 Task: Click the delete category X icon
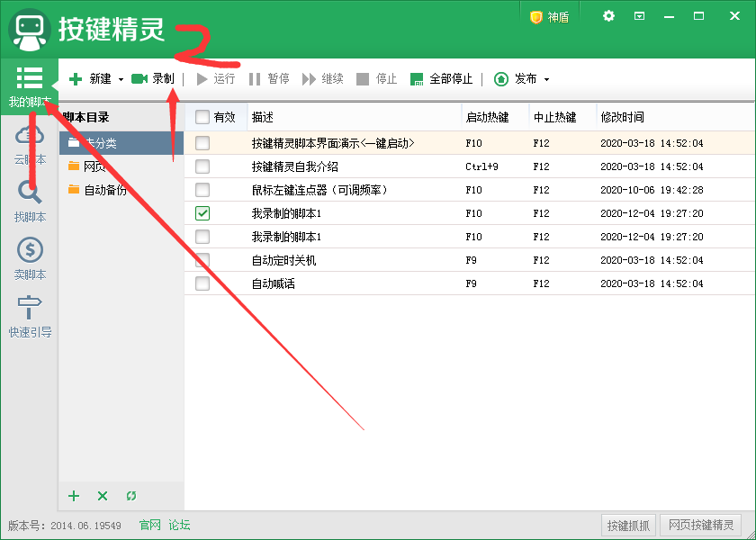click(103, 496)
